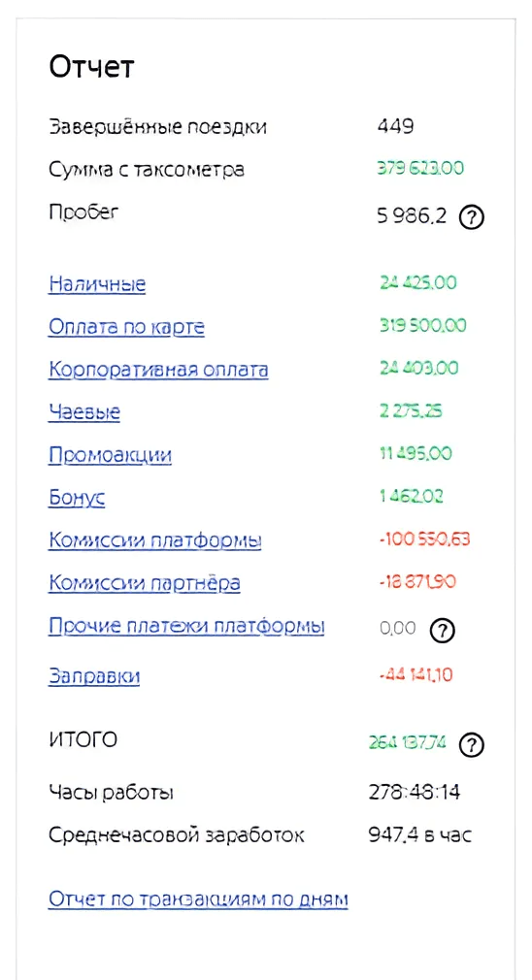Open Комиссии платформы details
Viewport: 532px width, 980px height.
tap(155, 540)
